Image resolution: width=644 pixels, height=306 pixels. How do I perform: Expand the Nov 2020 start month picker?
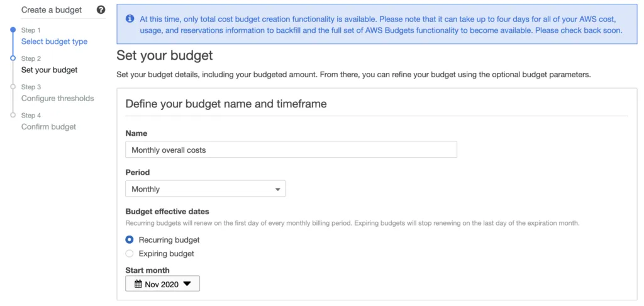(162, 285)
